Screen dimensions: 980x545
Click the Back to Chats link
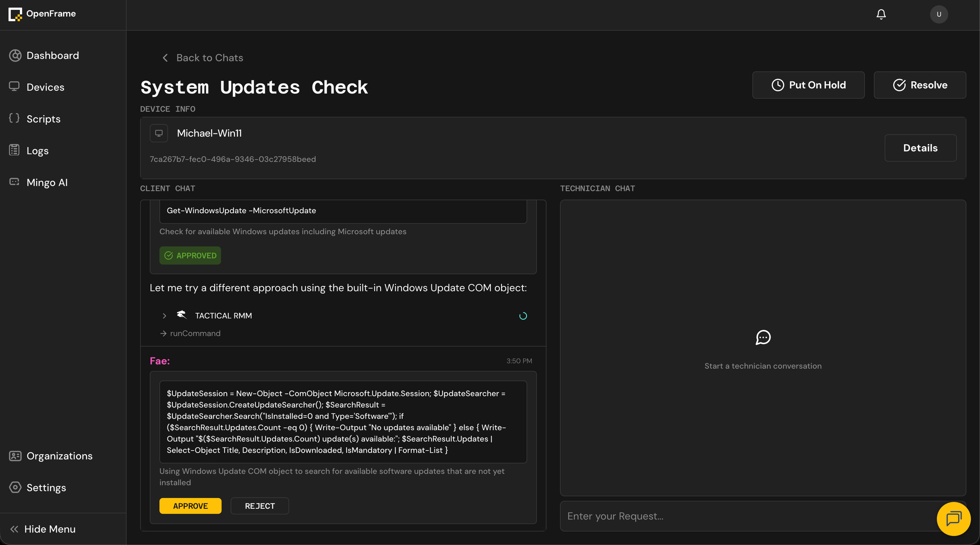(210, 58)
